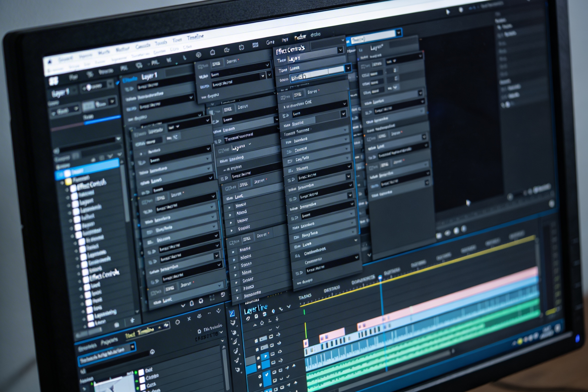
Task: Click the trash icon below Effect panel
Action: click(192, 303)
